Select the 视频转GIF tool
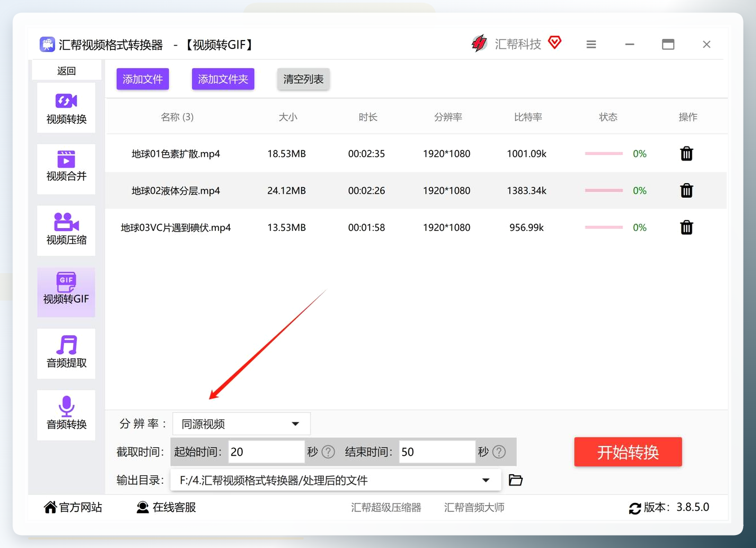 coord(66,292)
